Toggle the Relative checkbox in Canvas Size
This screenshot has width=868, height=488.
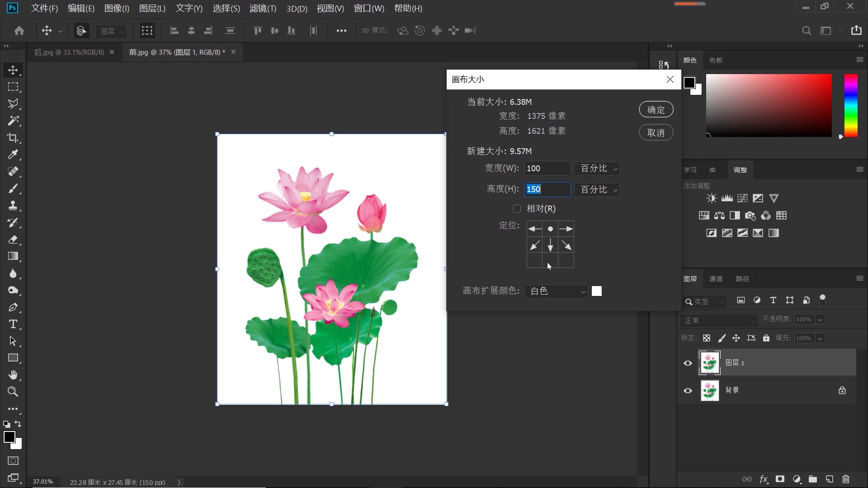[516, 209]
